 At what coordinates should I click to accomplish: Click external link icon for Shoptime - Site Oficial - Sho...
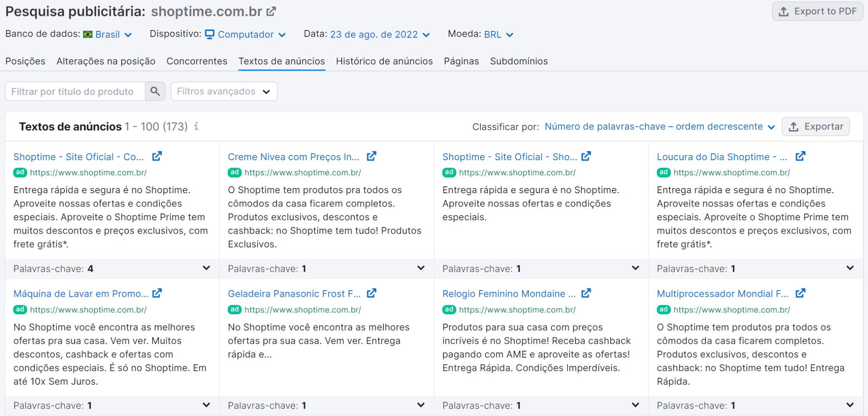point(586,156)
